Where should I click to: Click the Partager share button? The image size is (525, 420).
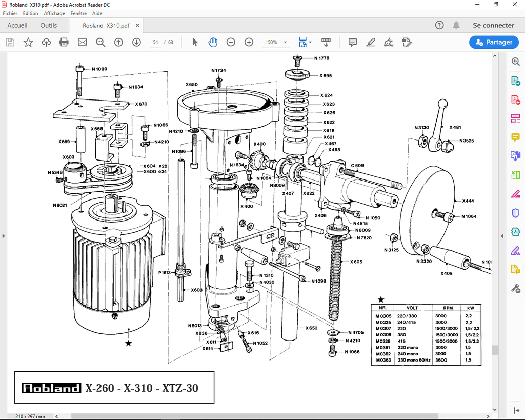click(x=494, y=42)
